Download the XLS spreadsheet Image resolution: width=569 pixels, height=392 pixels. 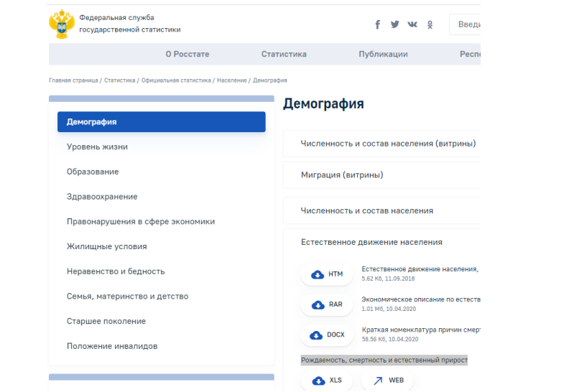pos(327,381)
